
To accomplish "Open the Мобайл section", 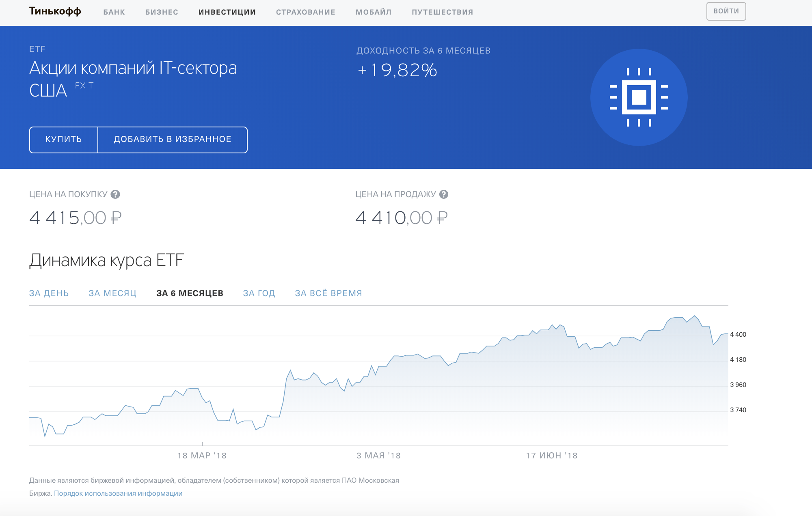I will pos(374,12).
